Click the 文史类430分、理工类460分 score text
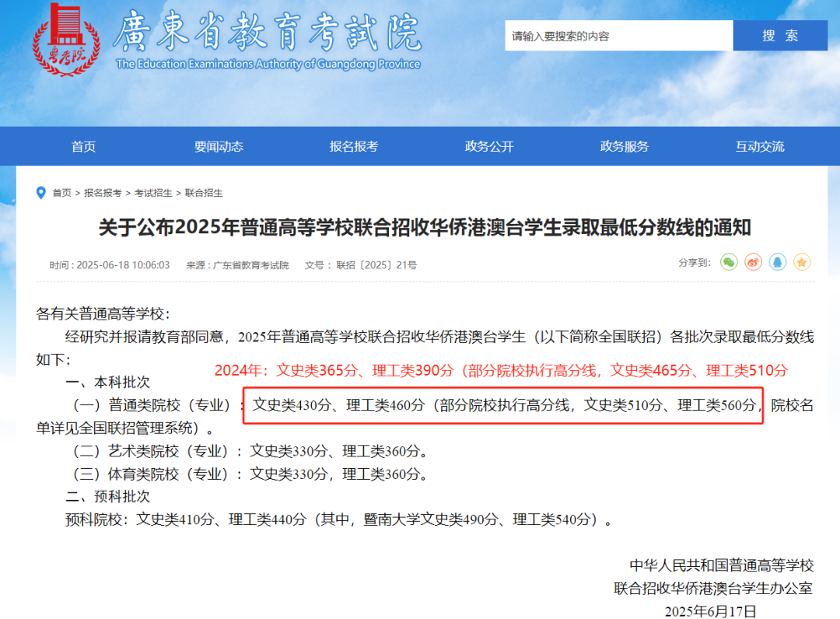840x619 pixels. (x=338, y=405)
